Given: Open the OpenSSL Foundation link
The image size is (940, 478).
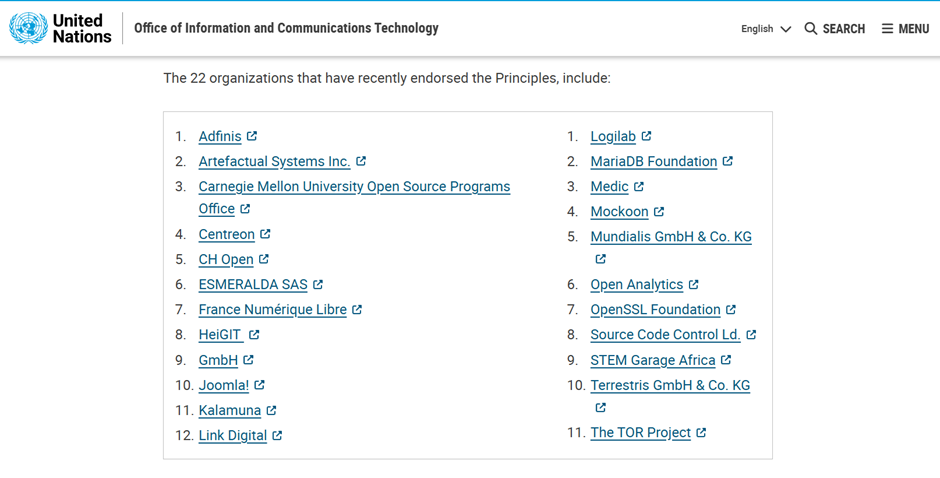Looking at the screenshot, I should (x=655, y=309).
